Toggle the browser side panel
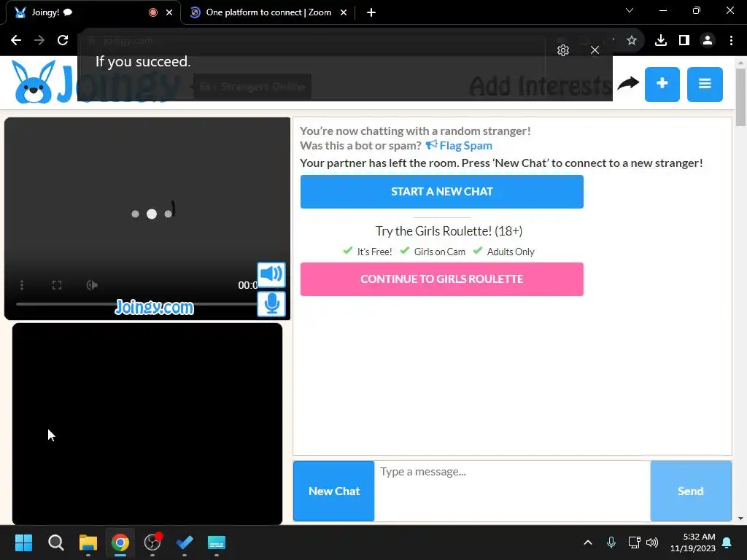Image resolution: width=747 pixels, height=560 pixels. (x=684, y=40)
